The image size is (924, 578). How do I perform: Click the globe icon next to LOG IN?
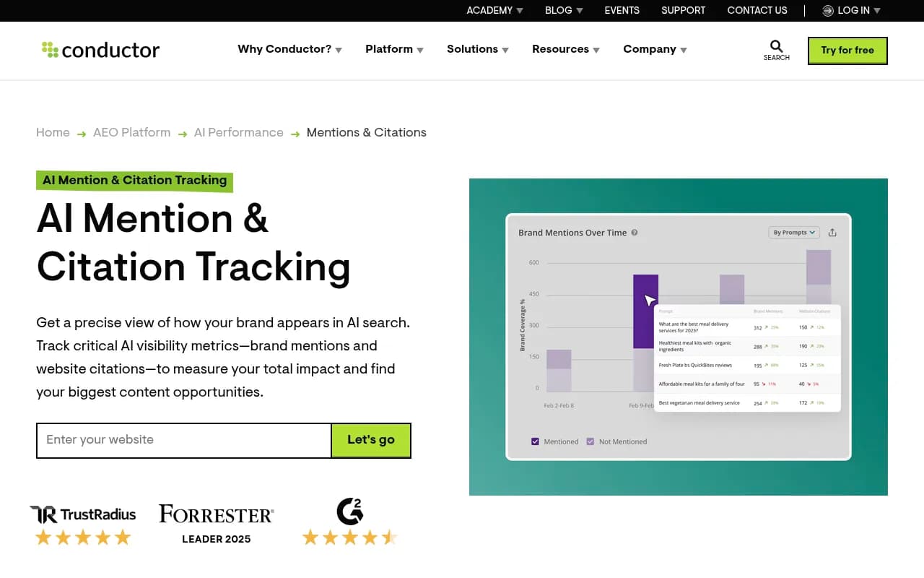coord(827,11)
